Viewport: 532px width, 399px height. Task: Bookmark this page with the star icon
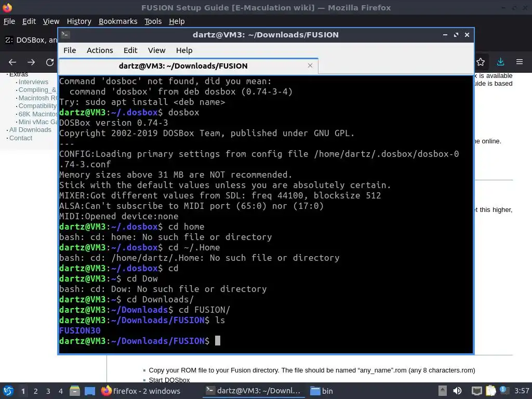tap(481, 62)
